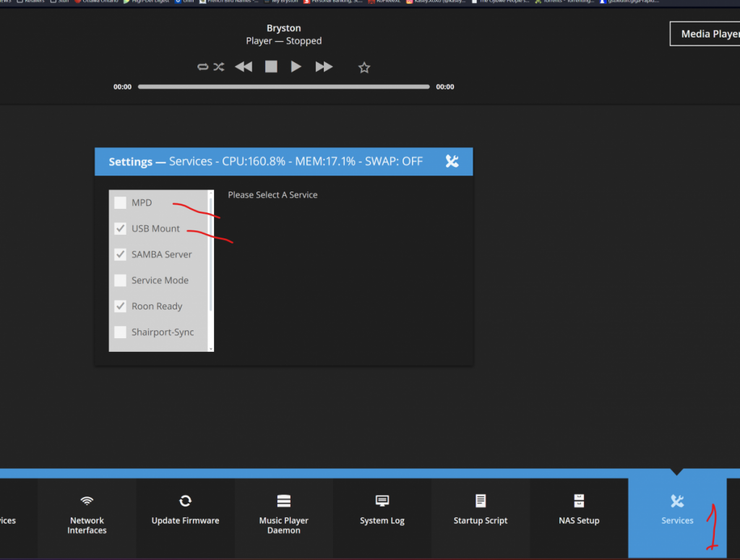Toggle the repeat playback icon
Image resolution: width=740 pixels, height=560 pixels.
tap(202, 66)
